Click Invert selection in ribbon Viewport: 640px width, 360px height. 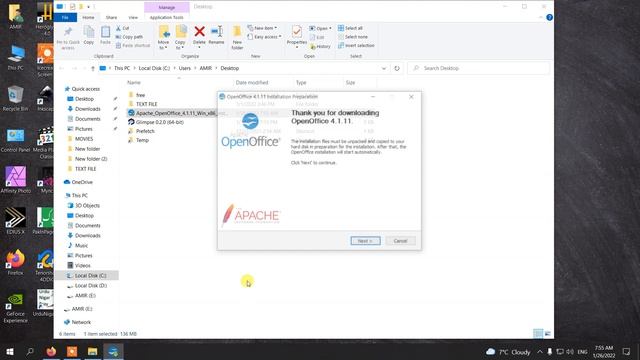tap(356, 45)
